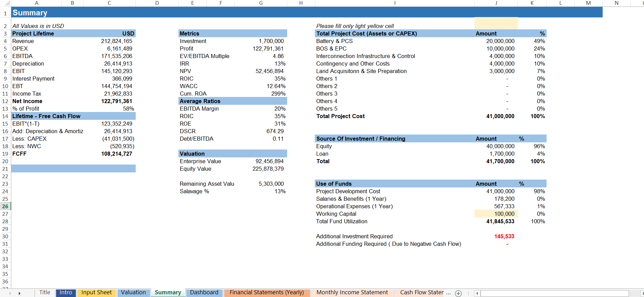Select the OPEX value 6,161,489

120,48
